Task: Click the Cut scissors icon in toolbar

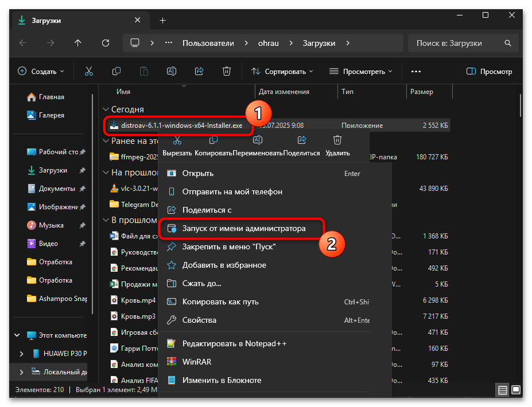Action: (89, 71)
